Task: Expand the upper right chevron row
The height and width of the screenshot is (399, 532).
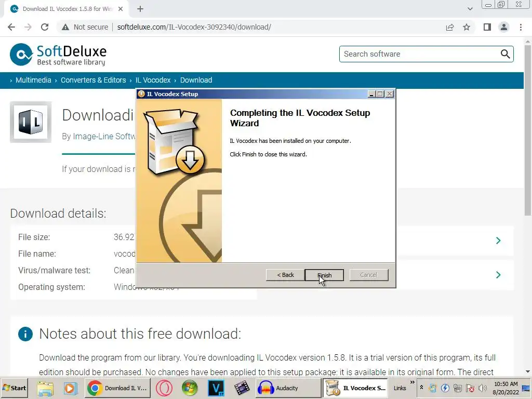Action: 498,241
